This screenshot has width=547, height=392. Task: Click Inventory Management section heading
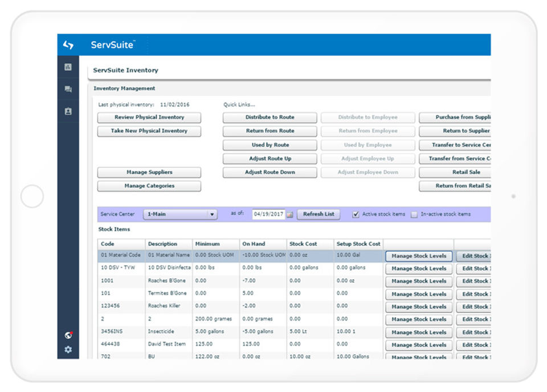[x=124, y=88]
